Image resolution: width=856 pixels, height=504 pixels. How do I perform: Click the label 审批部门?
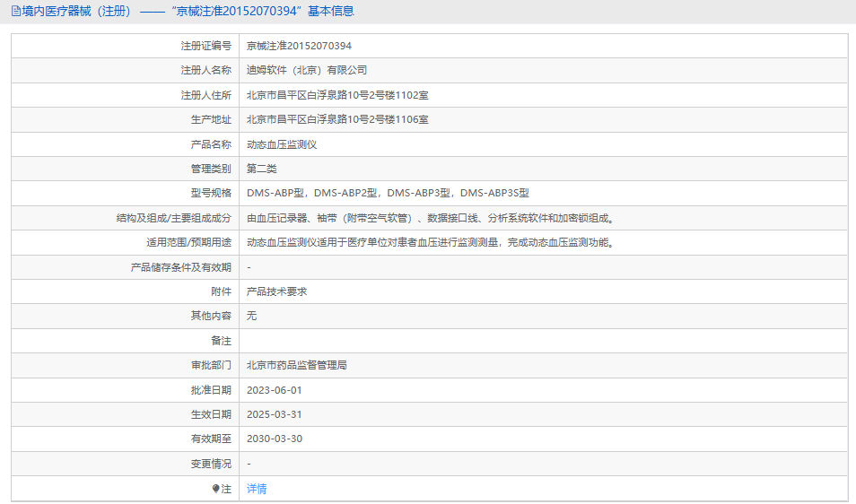point(211,366)
